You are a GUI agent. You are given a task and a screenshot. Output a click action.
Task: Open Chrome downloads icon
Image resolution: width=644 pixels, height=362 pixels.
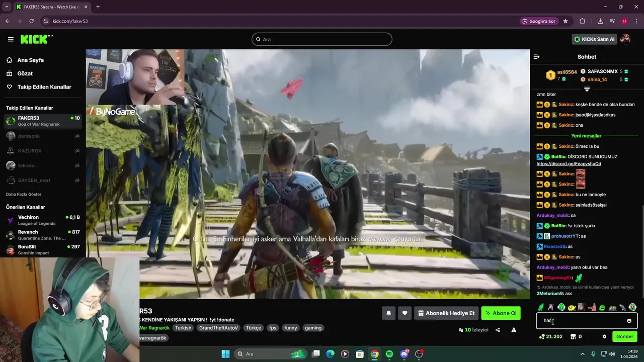[600, 21]
